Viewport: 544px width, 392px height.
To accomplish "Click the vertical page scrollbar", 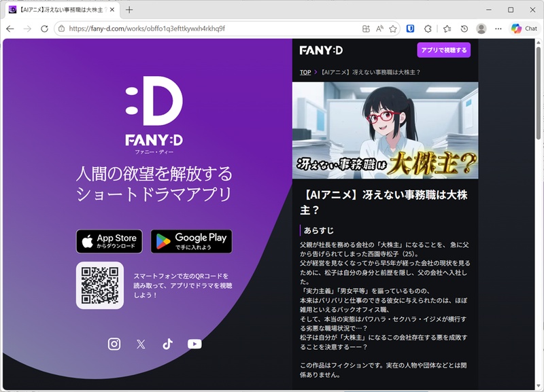I will (x=538, y=93).
